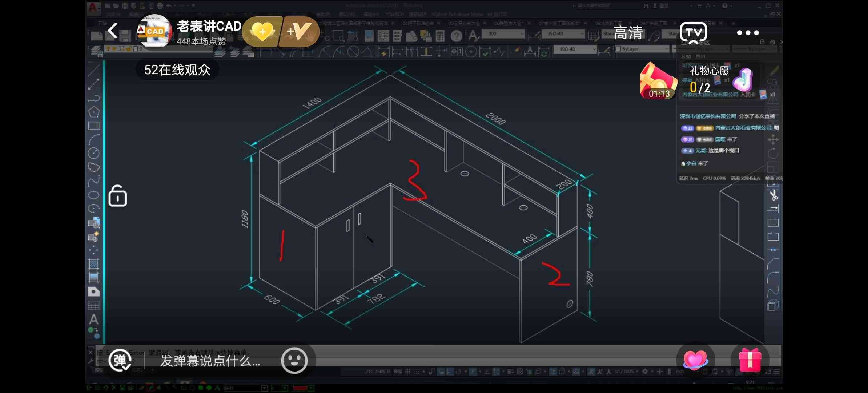Open the three-dots more menu
The width and height of the screenshot is (868, 393).
[x=748, y=33]
